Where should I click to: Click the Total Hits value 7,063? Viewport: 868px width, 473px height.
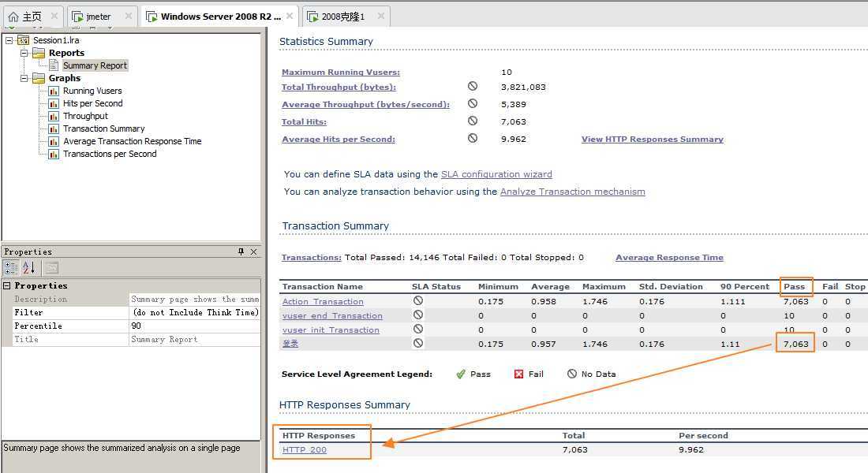click(513, 121)
